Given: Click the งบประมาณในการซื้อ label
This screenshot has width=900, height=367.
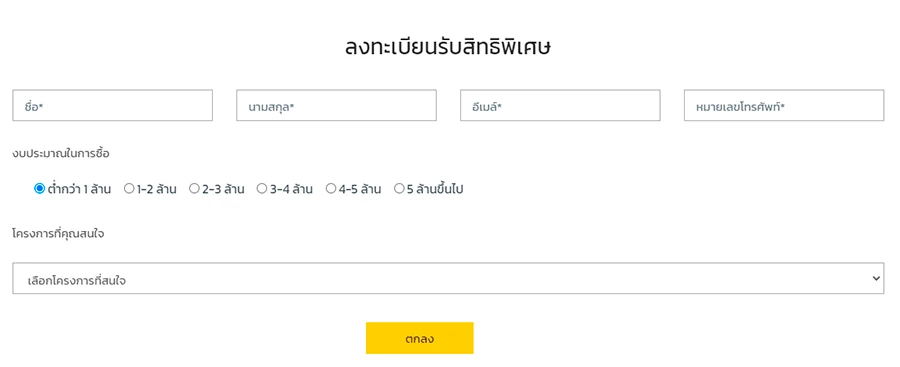Looking at the screenshot, I should 61,154.
